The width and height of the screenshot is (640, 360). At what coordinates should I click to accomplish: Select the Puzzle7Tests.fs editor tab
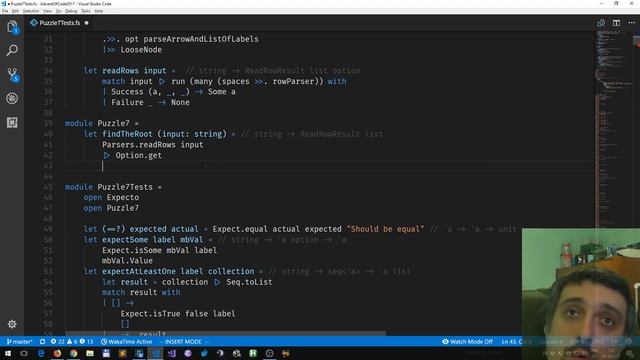pos(59,23)
